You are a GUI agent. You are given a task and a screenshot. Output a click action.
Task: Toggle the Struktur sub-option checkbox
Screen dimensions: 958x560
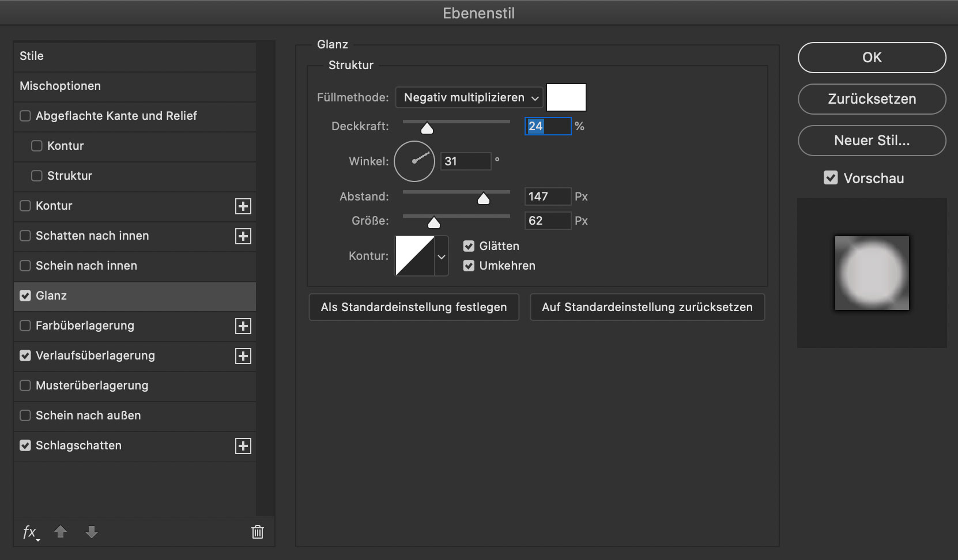click(x=37, y=176)
